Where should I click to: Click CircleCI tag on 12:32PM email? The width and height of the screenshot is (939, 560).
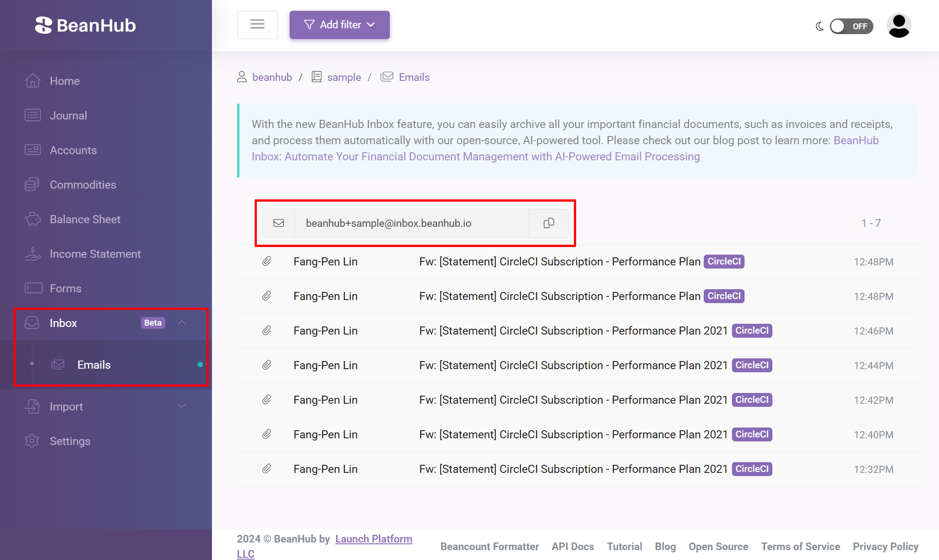752,469
